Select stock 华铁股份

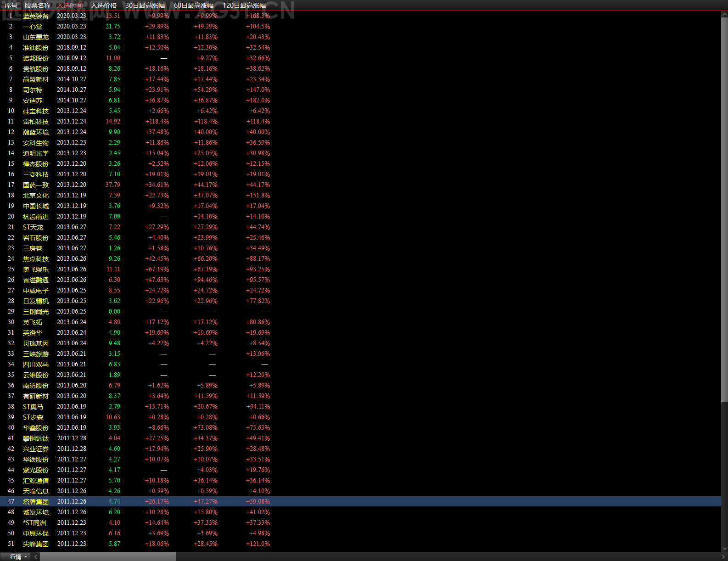[x=36, y=460]
